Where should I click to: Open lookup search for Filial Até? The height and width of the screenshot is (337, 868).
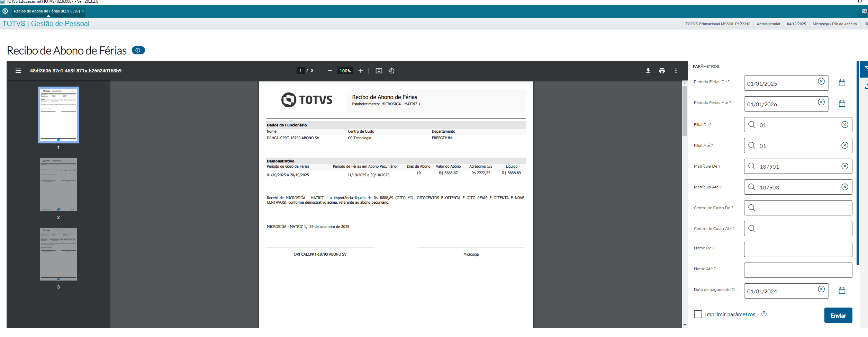pyautogui.click(x=752, y=145)
